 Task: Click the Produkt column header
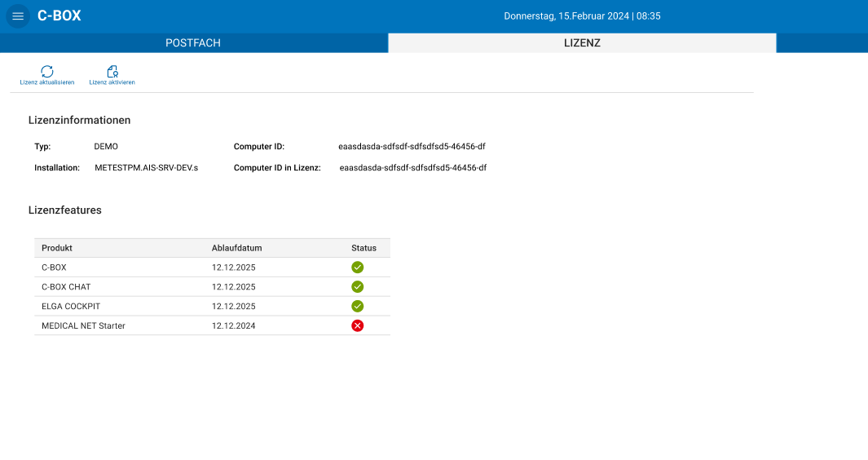(57, 248)
